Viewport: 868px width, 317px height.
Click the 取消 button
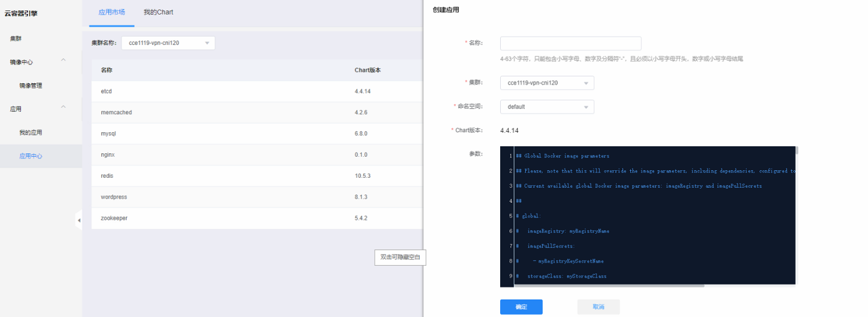[598, 307]
